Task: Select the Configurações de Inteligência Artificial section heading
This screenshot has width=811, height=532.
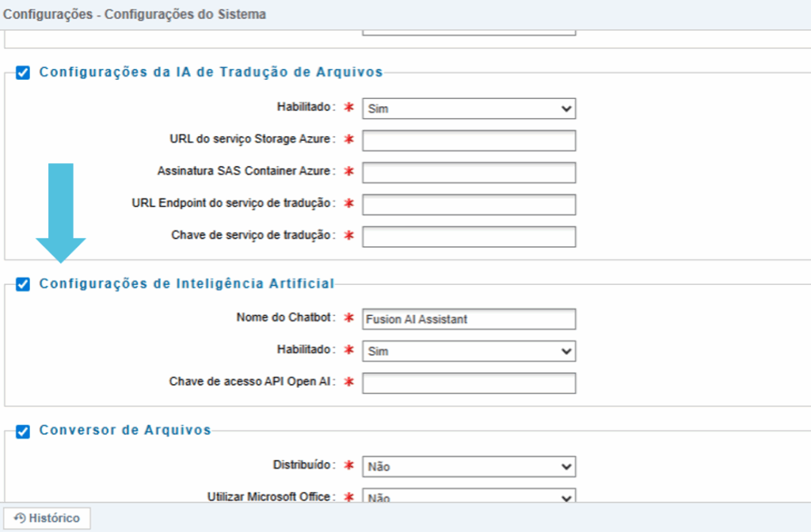Action: pyautogui.click(x=187, y=283)
